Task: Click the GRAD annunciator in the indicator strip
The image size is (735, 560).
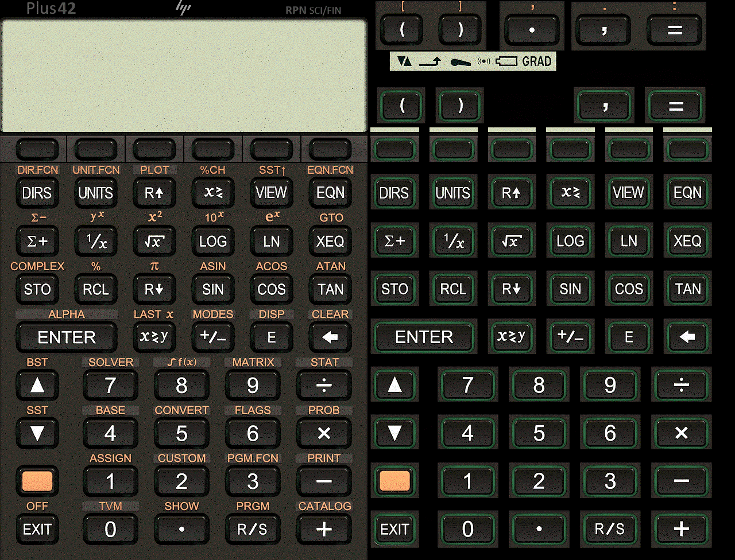Action: [x=537, y=61]
